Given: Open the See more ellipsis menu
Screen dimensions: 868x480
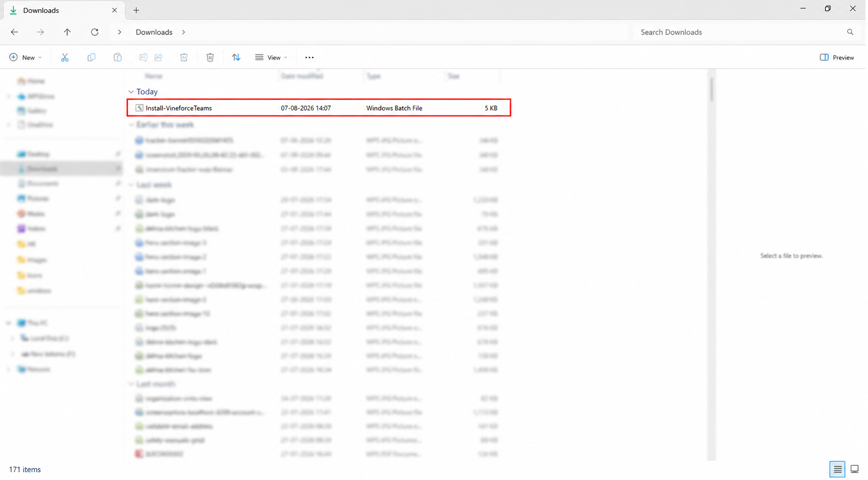Looking at the screenshot, I should pos(309,58).
